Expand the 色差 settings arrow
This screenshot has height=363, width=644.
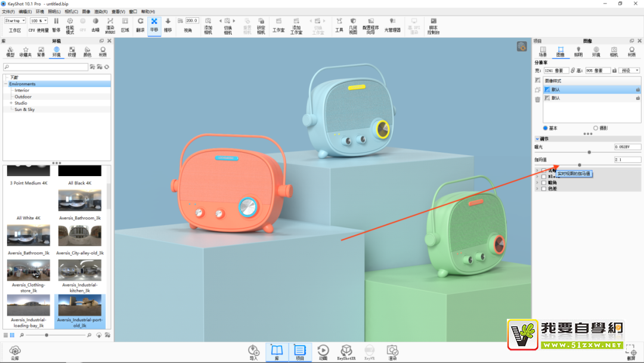click(x=537, y=189)
